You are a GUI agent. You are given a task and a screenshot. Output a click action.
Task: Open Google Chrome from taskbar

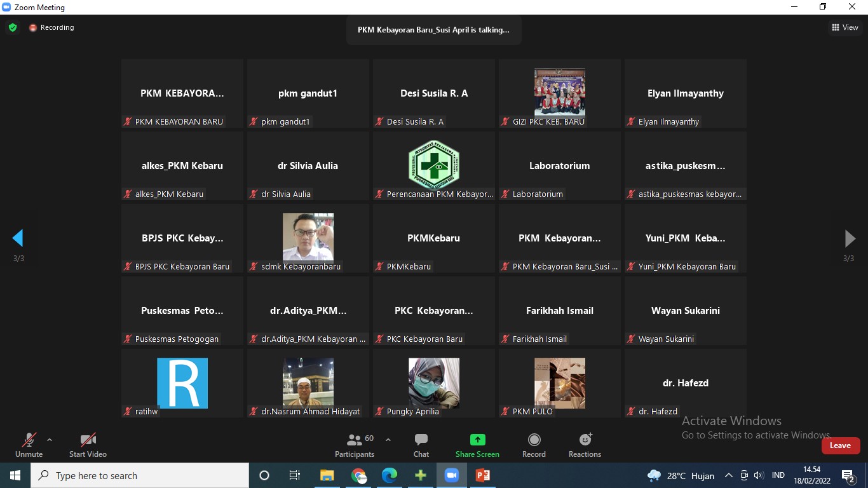(358, 475)
